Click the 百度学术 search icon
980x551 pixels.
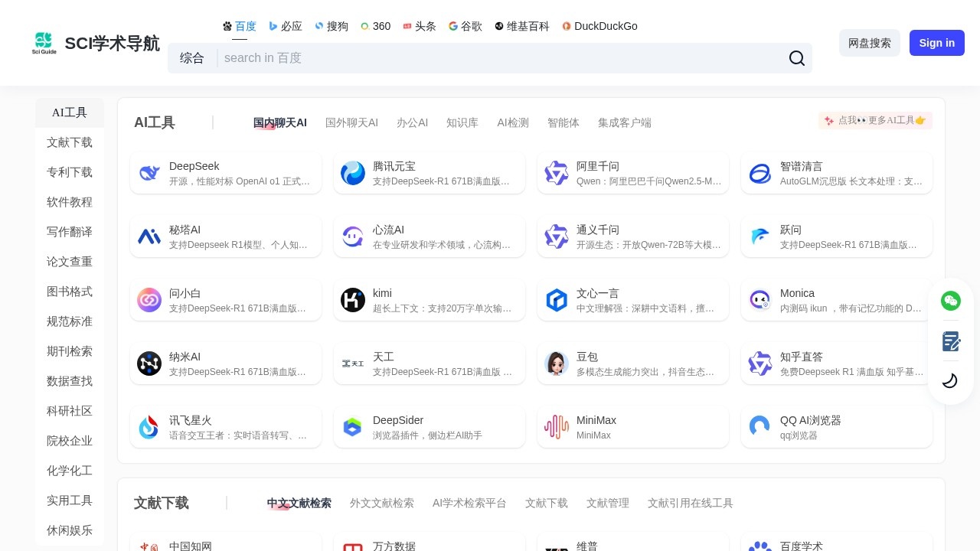tap(760, 546)
